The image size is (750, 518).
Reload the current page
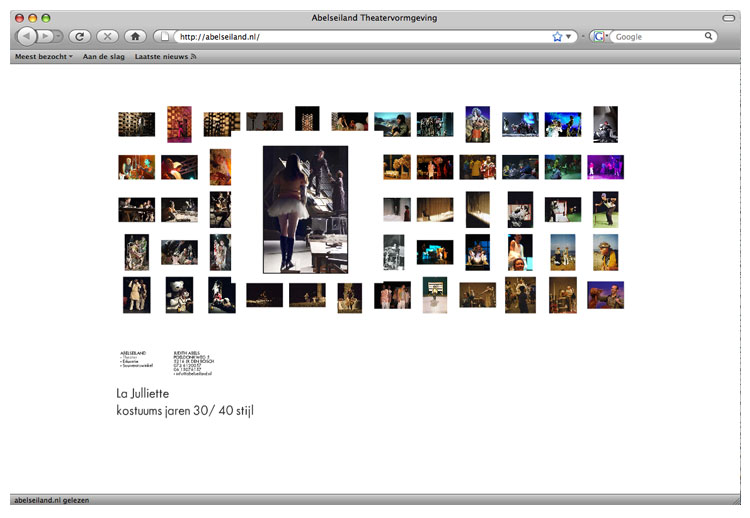(x=80, y=36)
